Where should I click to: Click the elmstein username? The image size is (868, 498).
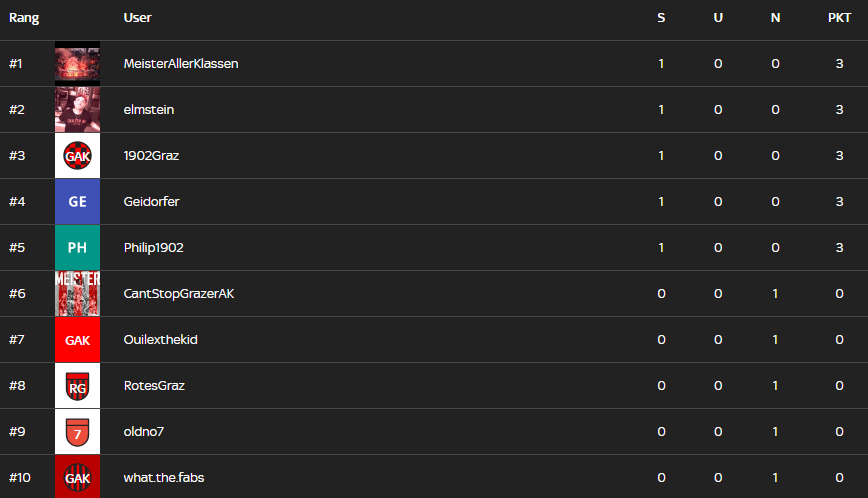[149, 110]
